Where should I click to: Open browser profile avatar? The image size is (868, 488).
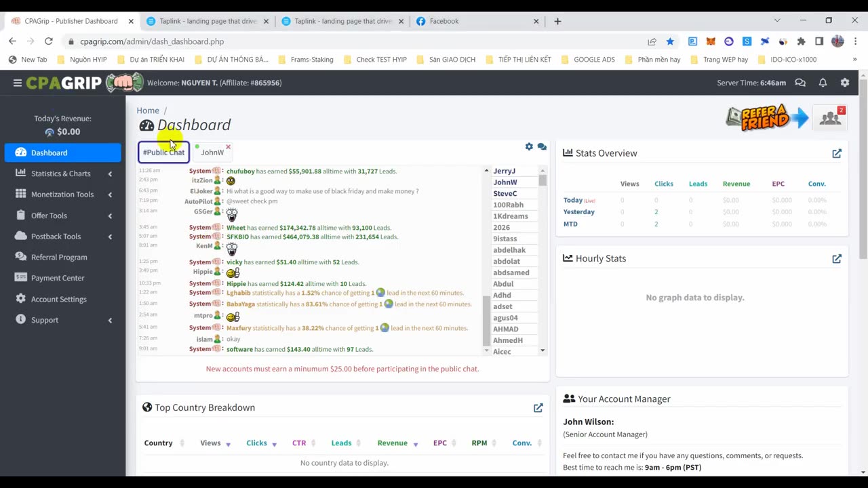click(x=837, y=41)
